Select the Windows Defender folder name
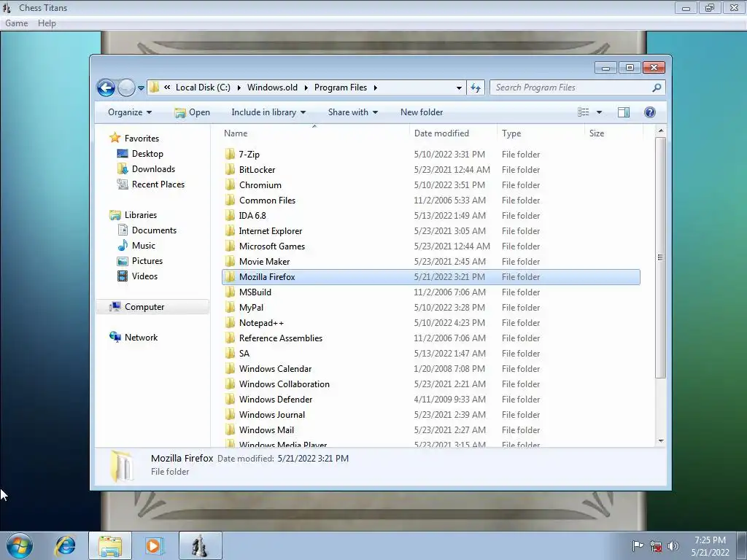 coord(276,399)
